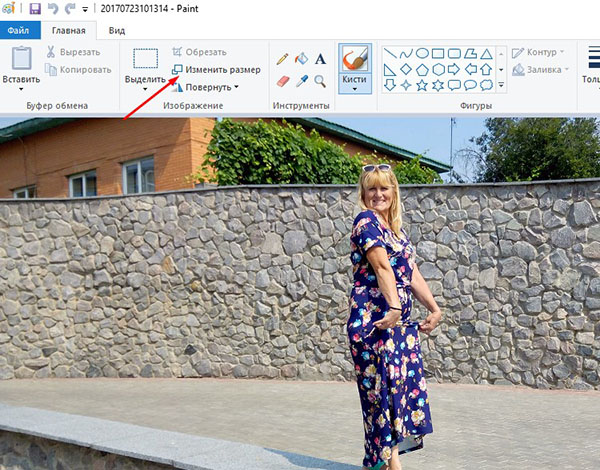
Task: Click shapes gallery up arrow
Action: [x=501, y=53]
